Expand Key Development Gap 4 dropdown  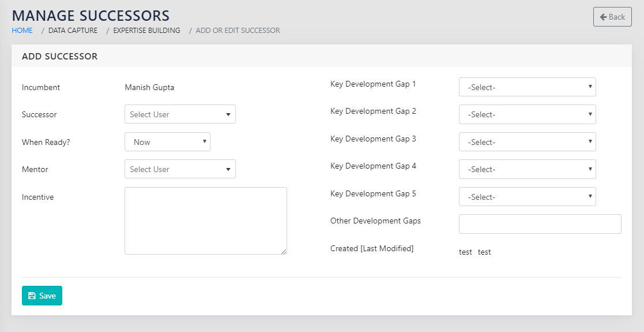[527, 169]
